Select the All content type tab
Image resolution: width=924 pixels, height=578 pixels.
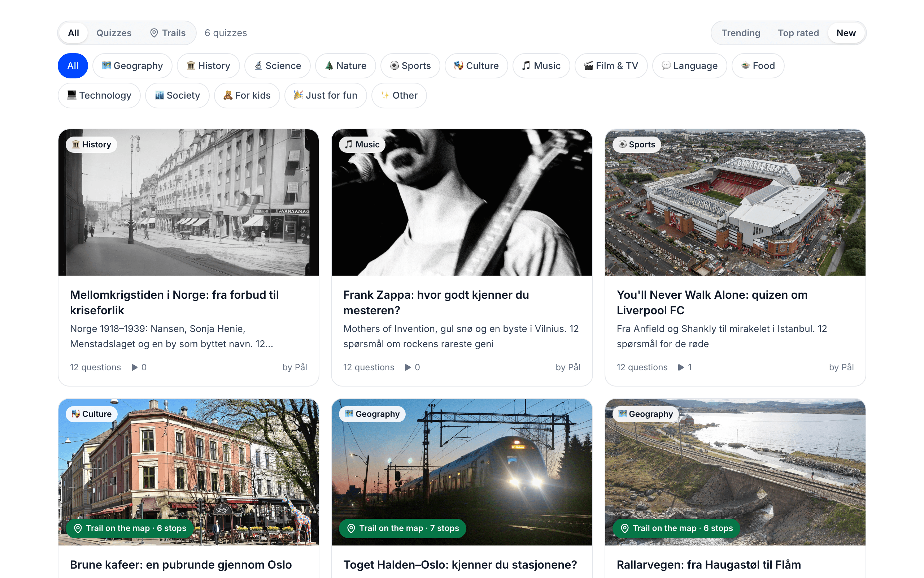pos(73,33)
